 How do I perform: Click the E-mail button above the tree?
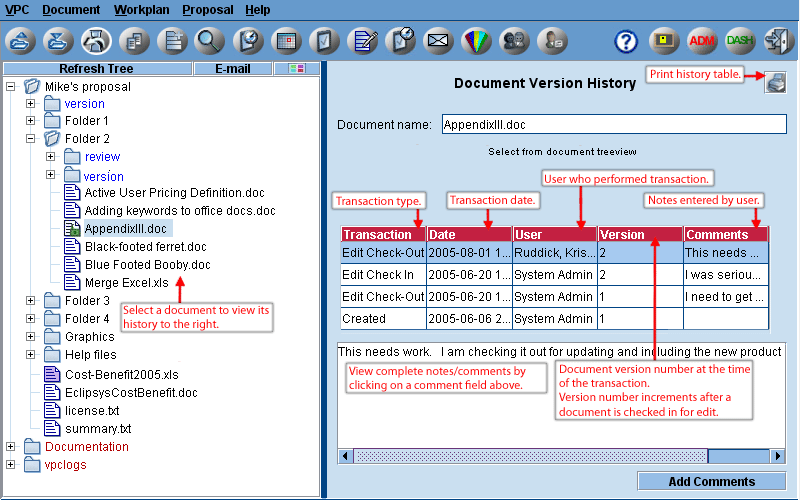point(233,68)
